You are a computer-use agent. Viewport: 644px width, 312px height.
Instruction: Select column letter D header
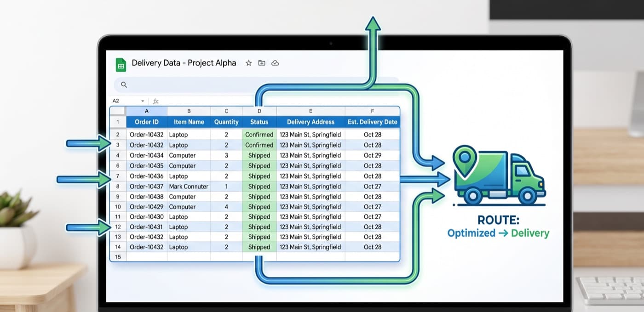pos(259,111)
